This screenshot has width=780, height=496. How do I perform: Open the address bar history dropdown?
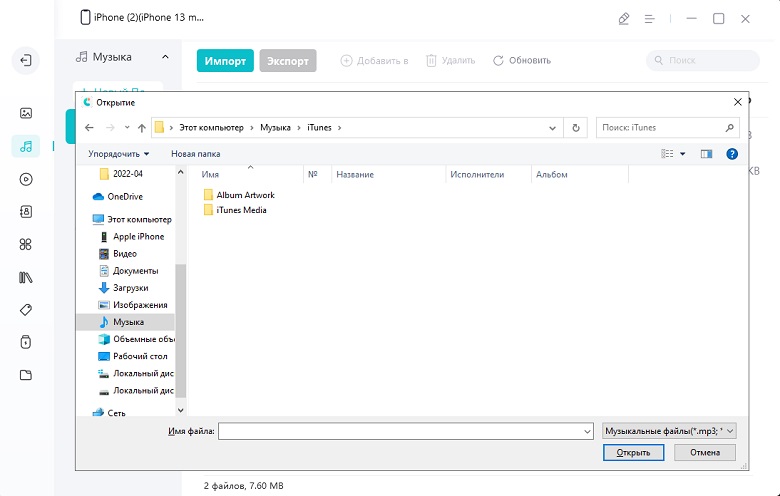click(x=552, y=128)
